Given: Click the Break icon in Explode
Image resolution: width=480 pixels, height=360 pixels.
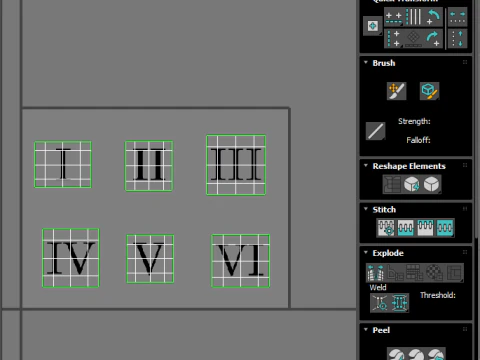Looking at the screenshot, I should [x=376, y=273].
